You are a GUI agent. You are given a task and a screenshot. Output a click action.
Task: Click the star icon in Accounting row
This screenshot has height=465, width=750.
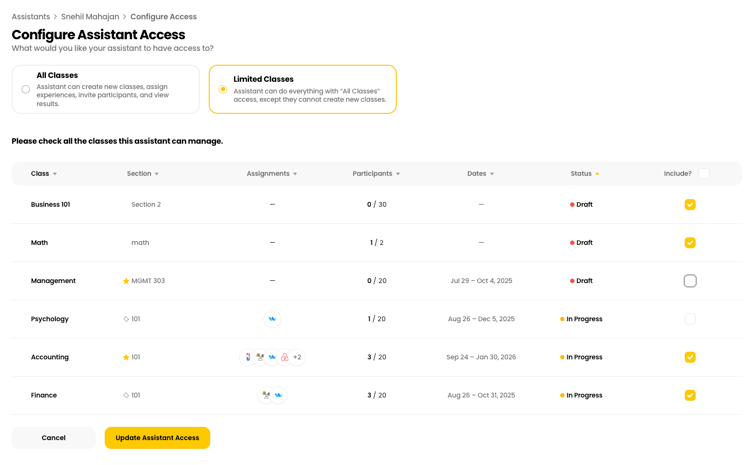(126, 357)
